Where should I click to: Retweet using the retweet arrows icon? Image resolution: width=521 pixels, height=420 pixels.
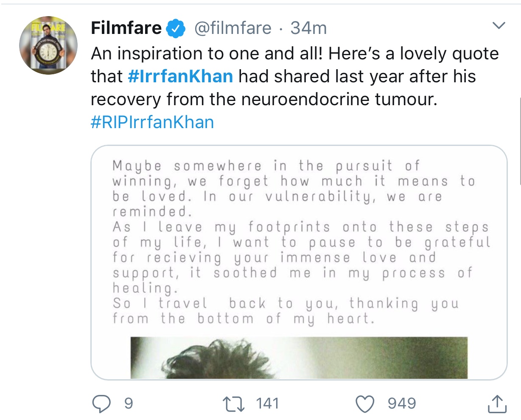[234, 403]
